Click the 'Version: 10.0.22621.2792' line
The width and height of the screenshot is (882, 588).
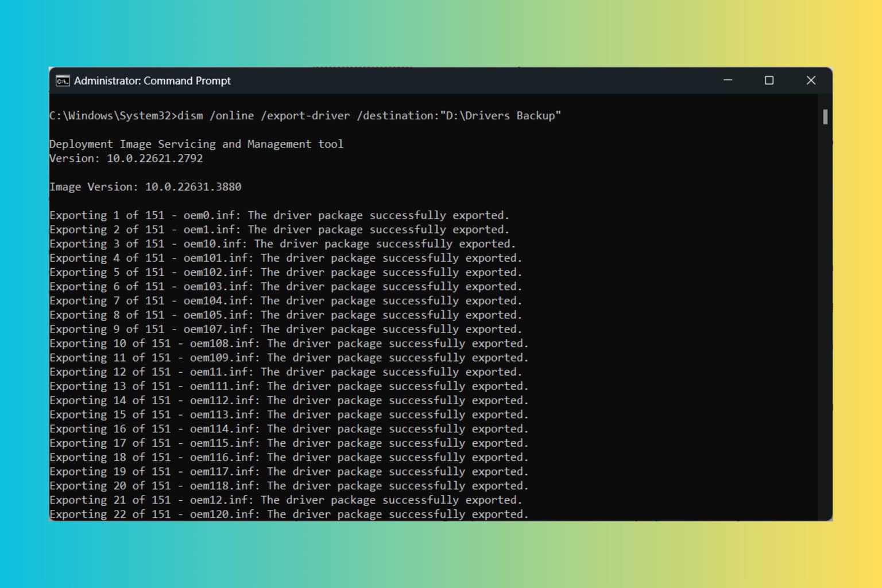(126, 158)
